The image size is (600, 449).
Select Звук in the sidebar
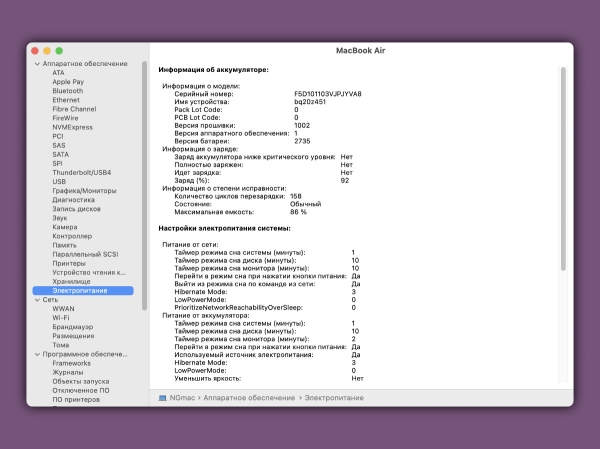60,218
